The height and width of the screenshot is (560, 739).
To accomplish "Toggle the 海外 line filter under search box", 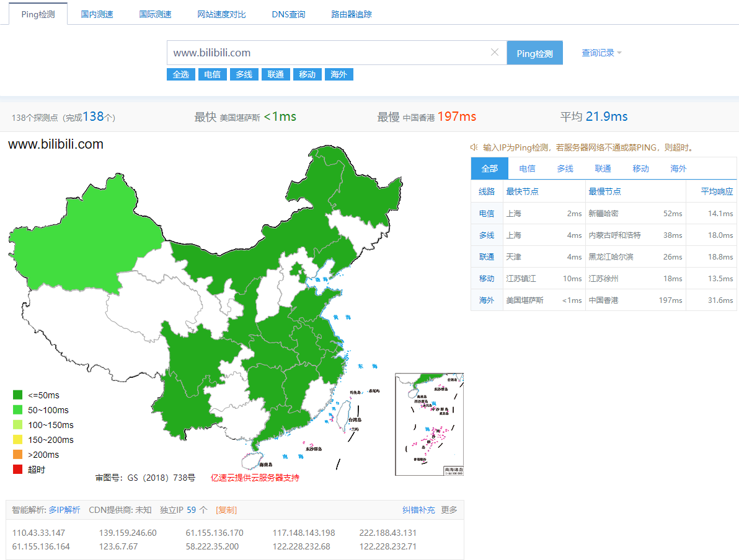I will 339,74.
